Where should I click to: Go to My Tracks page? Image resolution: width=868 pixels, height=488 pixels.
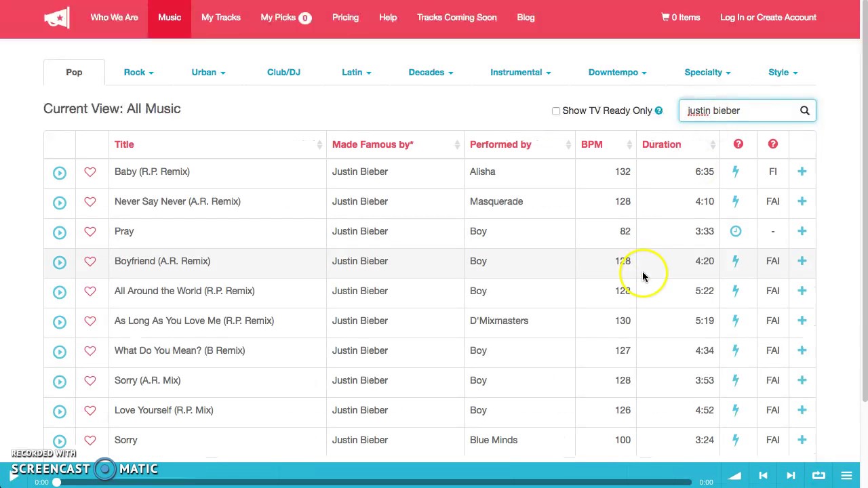[220, 18]
